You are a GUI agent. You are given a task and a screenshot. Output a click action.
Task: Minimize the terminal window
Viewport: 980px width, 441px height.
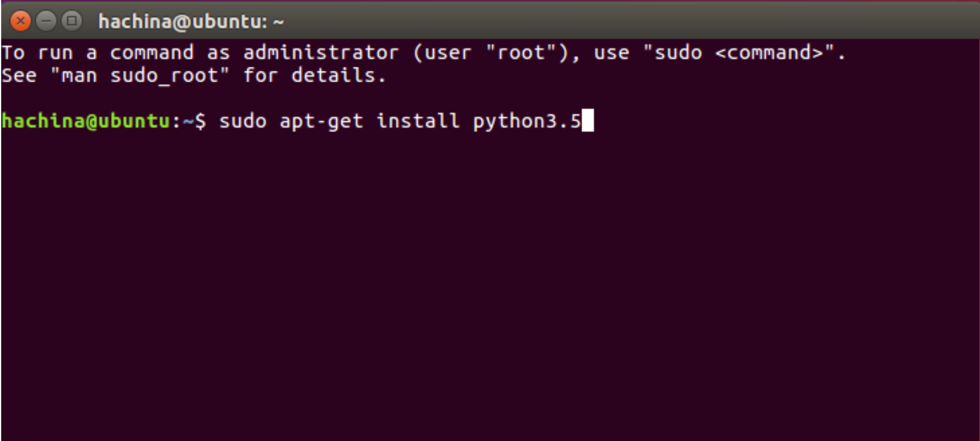46,21
